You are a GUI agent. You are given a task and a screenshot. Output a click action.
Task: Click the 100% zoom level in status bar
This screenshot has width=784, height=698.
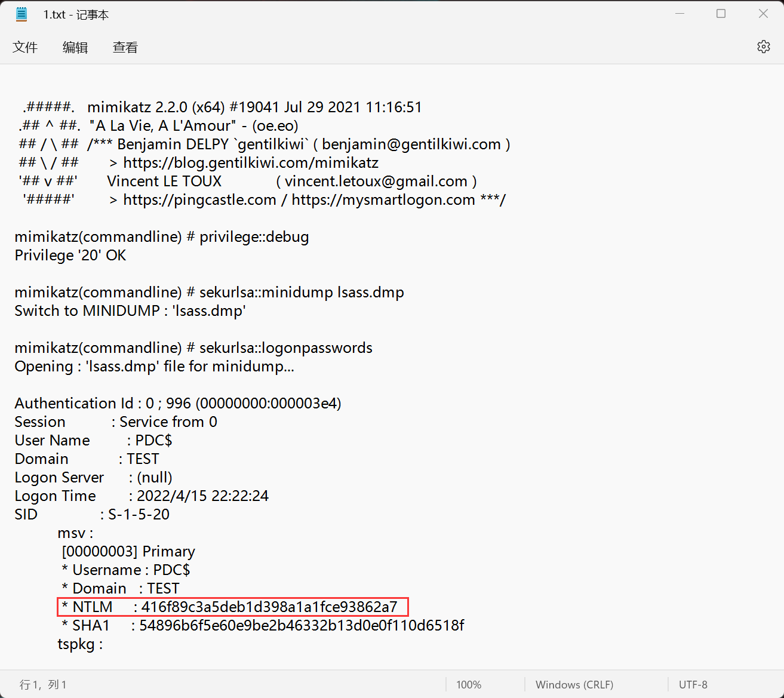click(469, 685)
